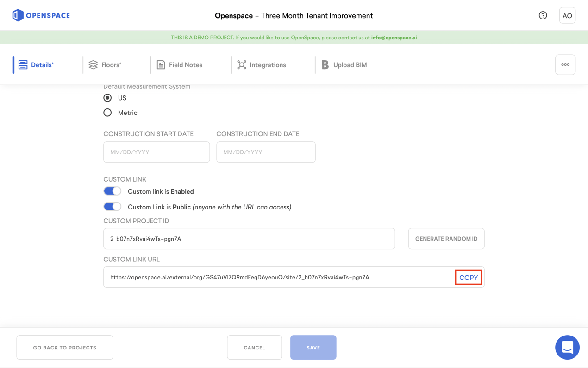The height and width of the screenshot is (368, 588).
Task: Click the Custom Link URL text
Action: [240, 277]
